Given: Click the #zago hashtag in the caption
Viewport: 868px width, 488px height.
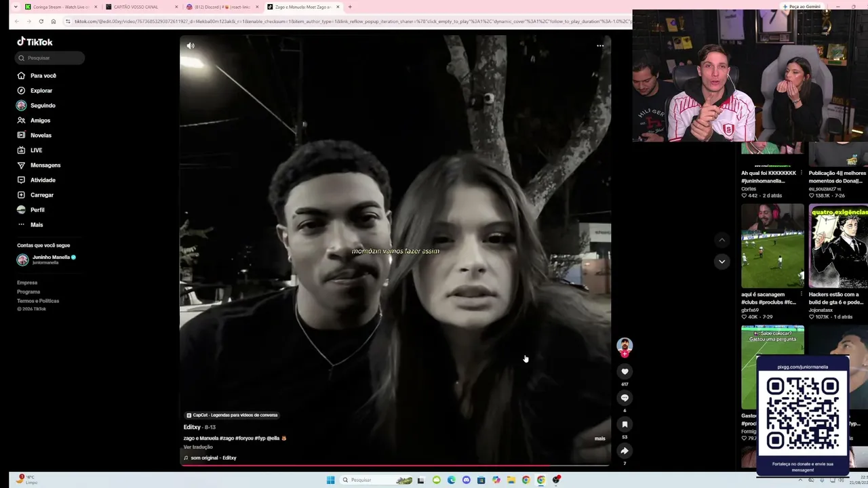Looking at the screenshot, I should (x=227, y=439).
